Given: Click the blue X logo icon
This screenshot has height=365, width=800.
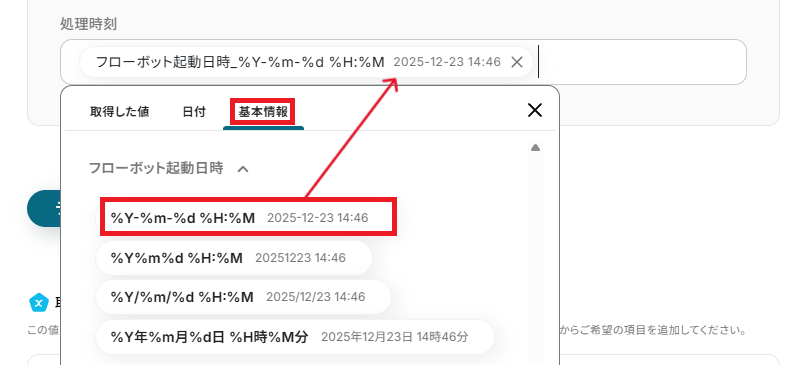Looking at the screenshot, I should click(x=39, y=303).
